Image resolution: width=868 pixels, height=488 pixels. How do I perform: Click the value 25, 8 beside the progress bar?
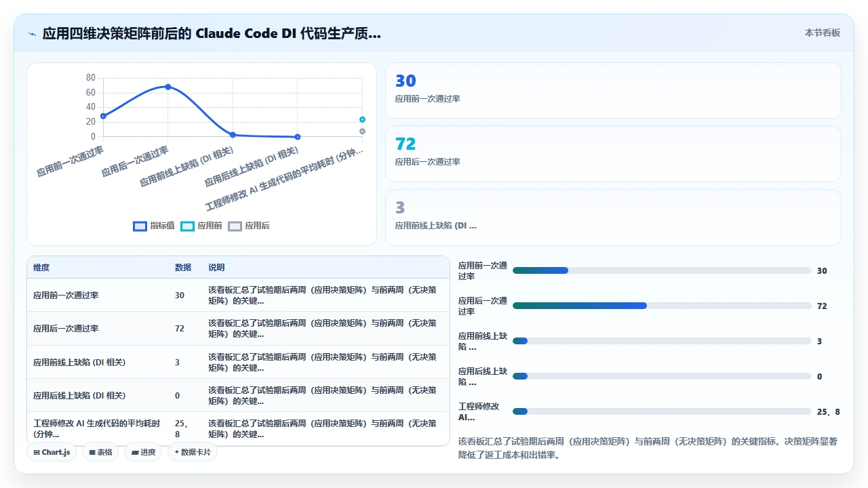click(829, 411)
